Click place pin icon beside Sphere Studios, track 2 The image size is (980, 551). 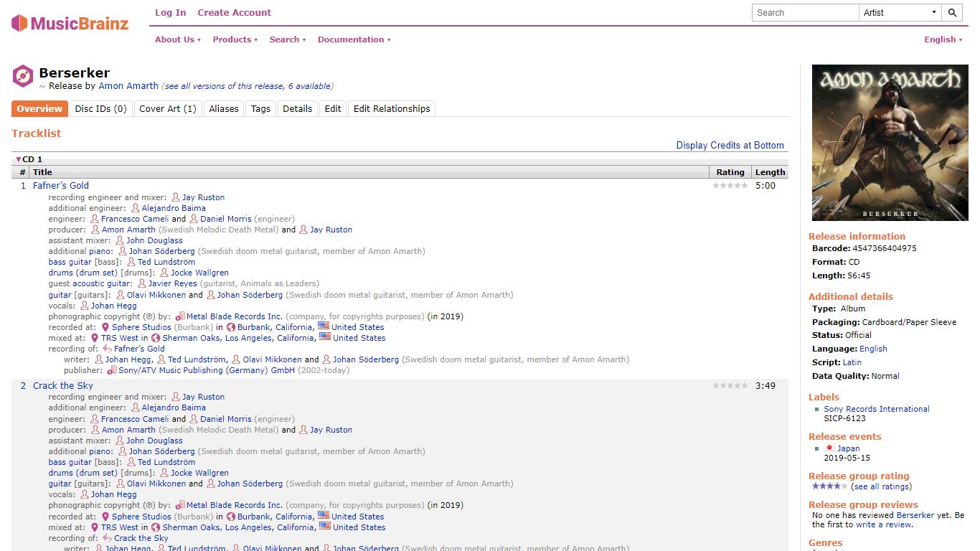105,517
